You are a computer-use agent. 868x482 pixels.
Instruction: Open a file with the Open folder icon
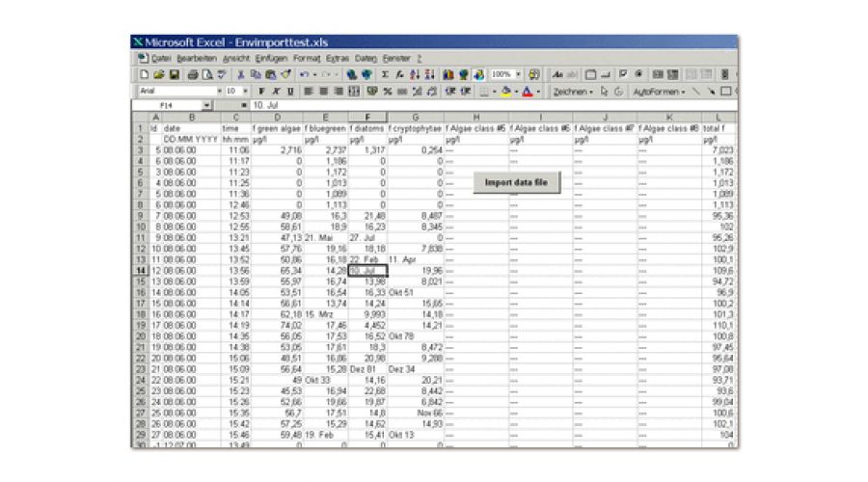click(159, 74)
